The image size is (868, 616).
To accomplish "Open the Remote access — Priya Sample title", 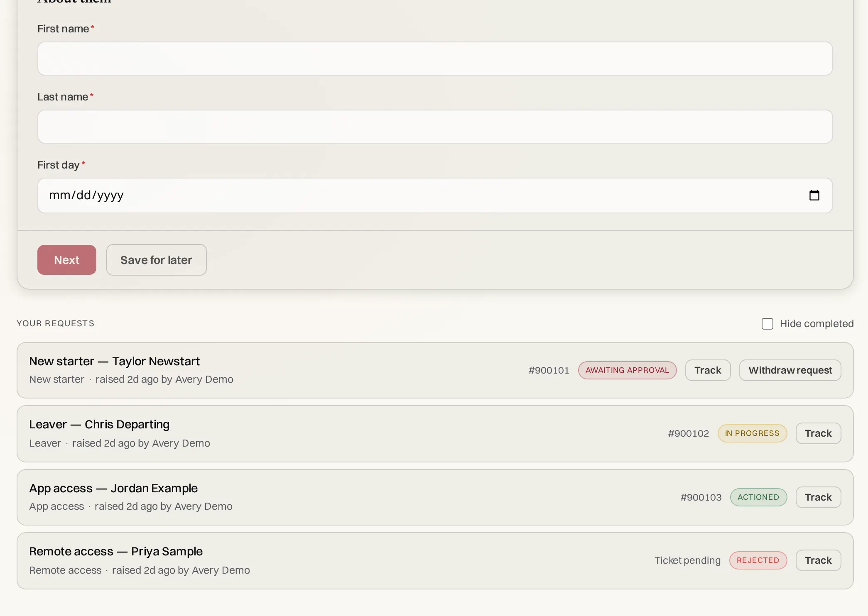I will [x=116, y=551].
